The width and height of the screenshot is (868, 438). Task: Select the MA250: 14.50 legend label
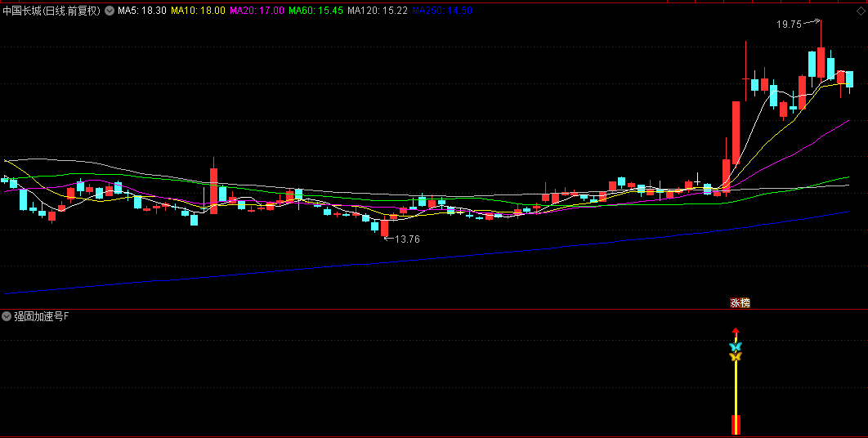442,11
